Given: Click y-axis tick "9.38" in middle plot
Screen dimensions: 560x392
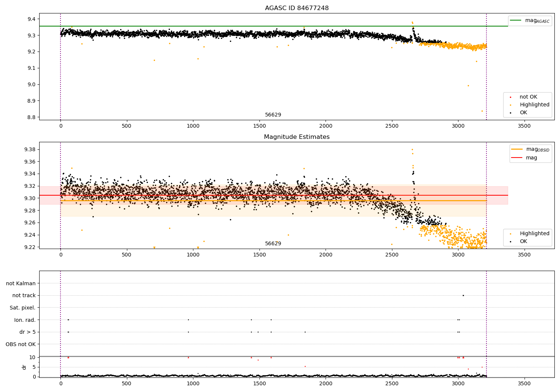Looking at the screenshot, I should tap(30, 150).
